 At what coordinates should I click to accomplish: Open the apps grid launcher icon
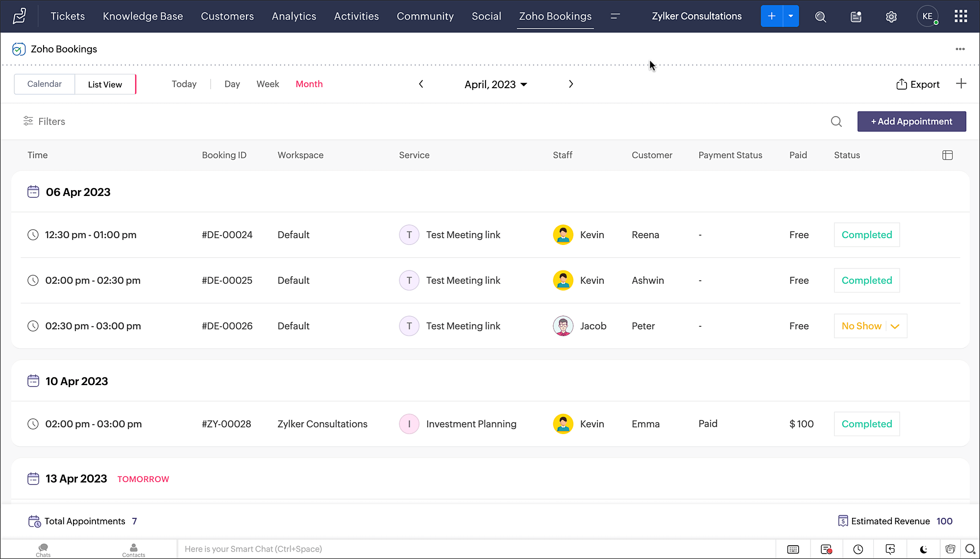click(960, 17)
